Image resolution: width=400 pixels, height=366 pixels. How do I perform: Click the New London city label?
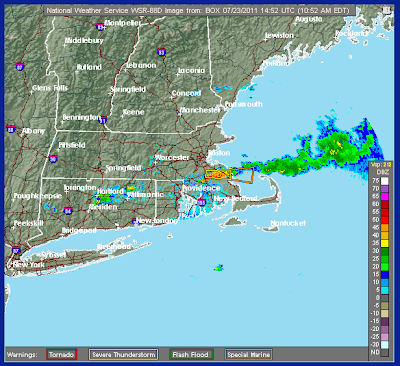click(157, 221)
